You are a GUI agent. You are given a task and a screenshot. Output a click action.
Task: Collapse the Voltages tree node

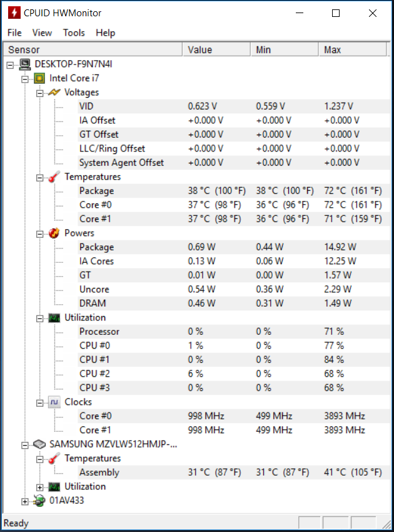[x=39, y=93]
